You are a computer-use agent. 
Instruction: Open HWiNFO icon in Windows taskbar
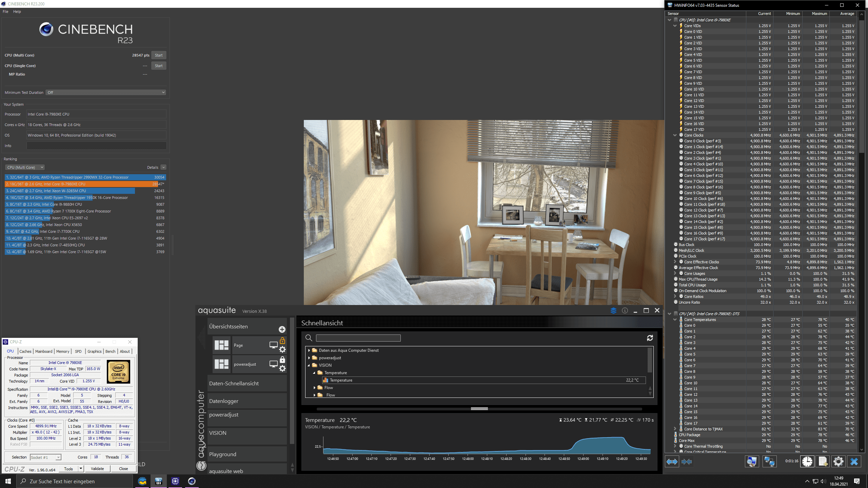coord(159,481)
